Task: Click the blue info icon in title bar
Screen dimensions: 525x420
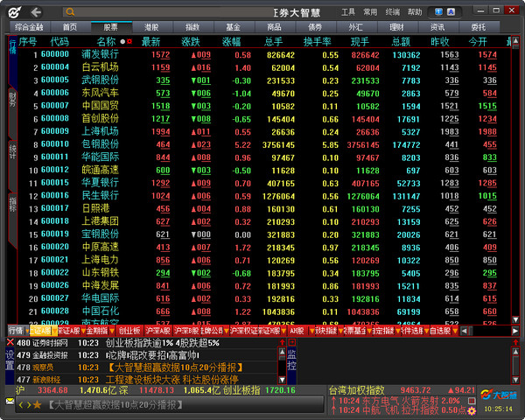Action: (438, 12)
